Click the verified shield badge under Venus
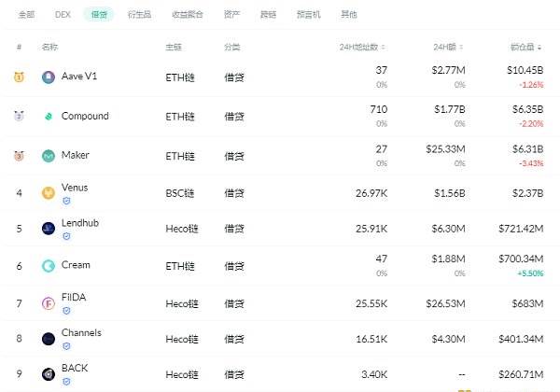Viewport: 560px width, 392px height. [66, 201]
